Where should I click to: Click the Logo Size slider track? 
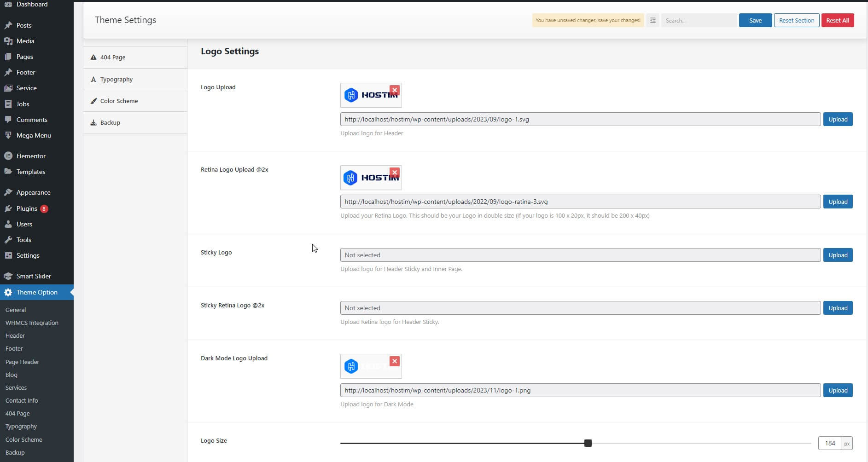click(576, 443)
